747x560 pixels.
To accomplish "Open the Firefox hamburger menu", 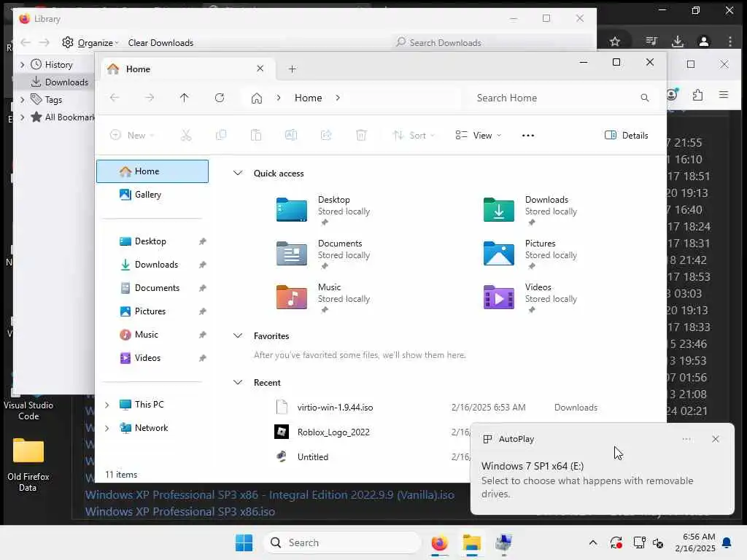I will pos(724,95).
